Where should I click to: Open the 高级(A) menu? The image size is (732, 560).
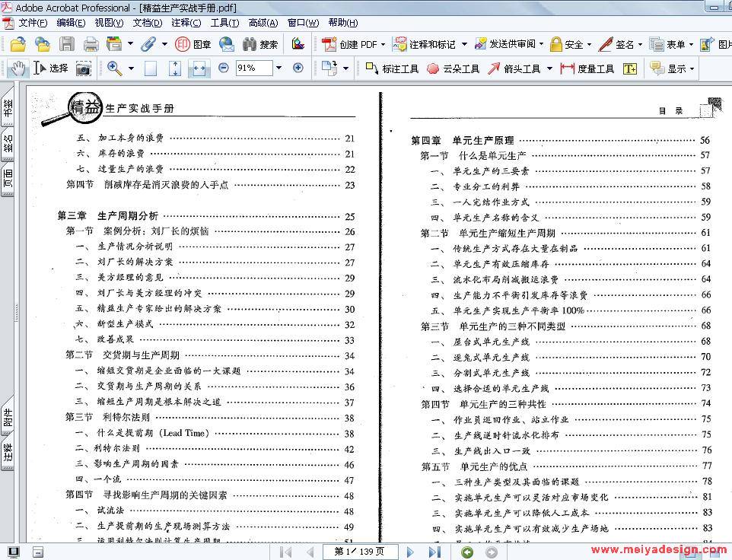click(263, 22)
